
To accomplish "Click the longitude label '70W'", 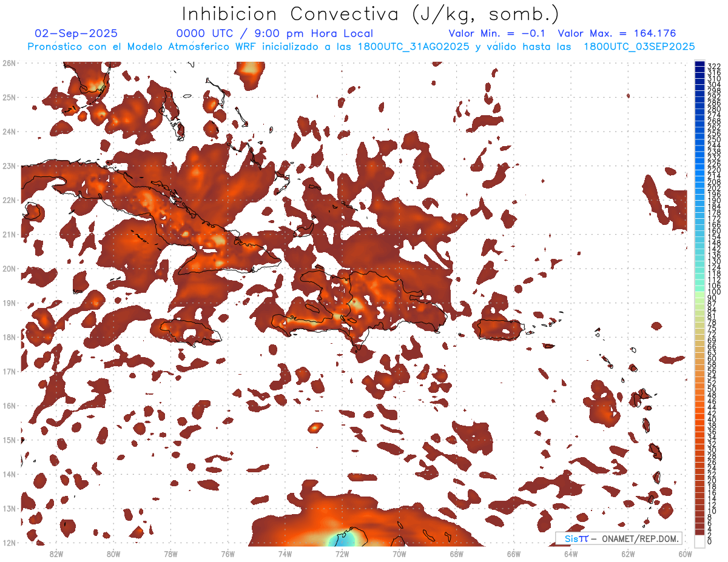I will click(399, 553).
